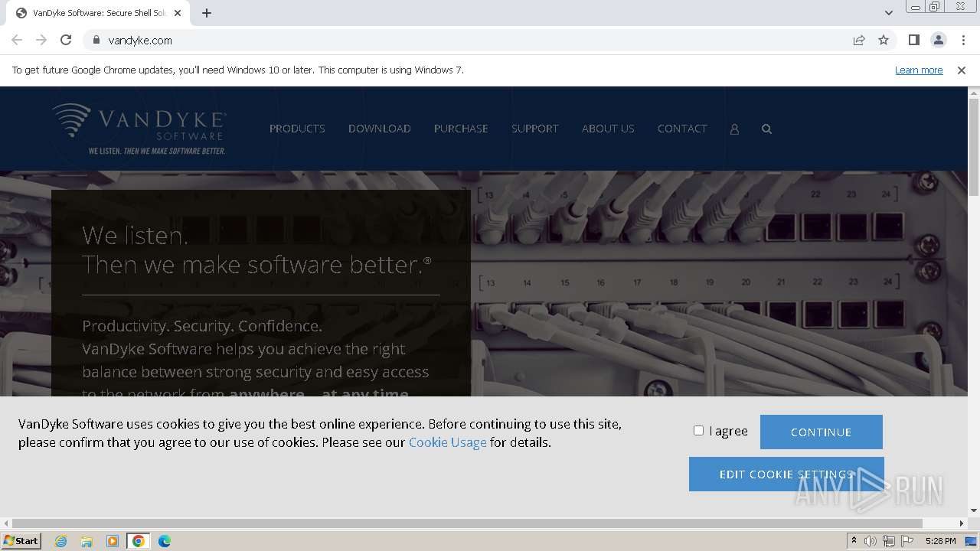Image resolution: width=980 pixels, height=551 pixels.
Task: Click the "We listen." headline text
Action: pos(135,235)
